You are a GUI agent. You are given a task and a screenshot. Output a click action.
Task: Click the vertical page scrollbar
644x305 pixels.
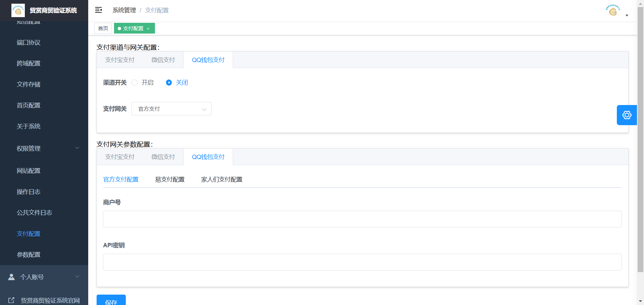640,140
